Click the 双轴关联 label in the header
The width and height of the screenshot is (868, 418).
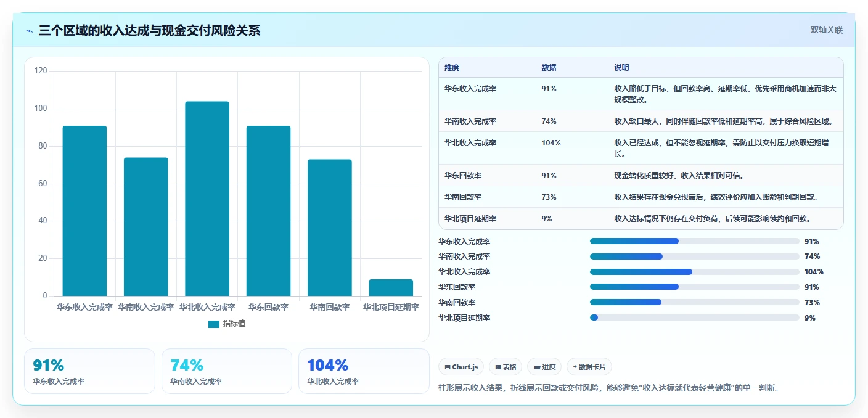point(826,30)
